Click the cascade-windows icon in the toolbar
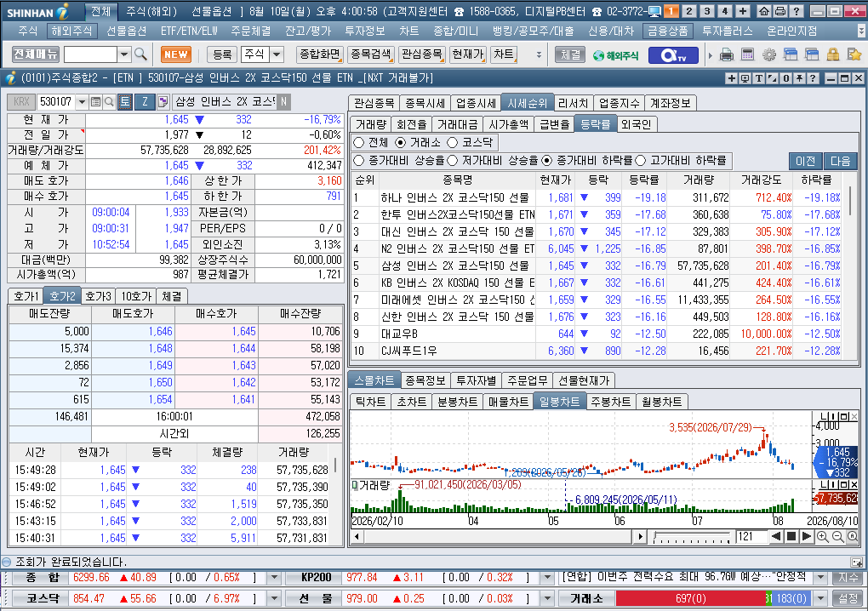868x611 pixels. (x=790, y=54)
